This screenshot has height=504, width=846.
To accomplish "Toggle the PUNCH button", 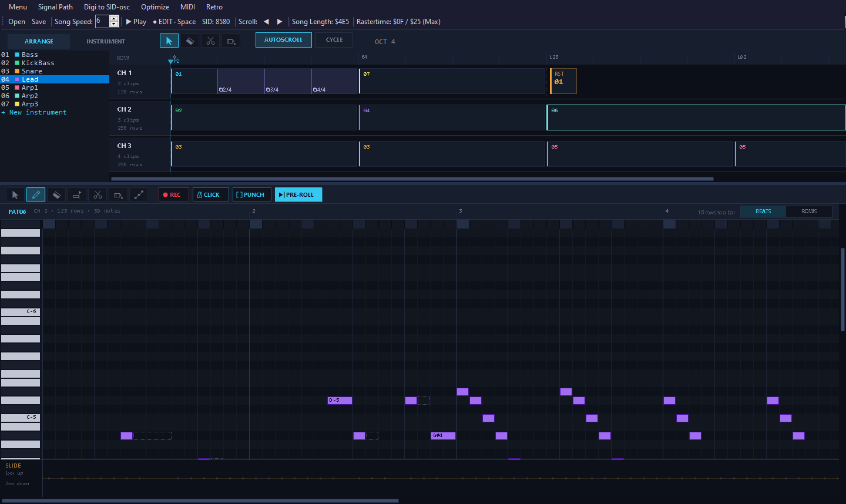I will click(252, 194).
